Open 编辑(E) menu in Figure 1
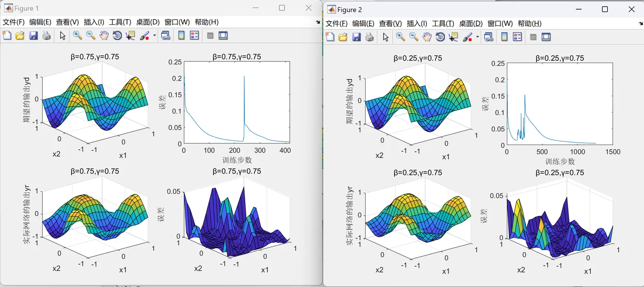 40,22
